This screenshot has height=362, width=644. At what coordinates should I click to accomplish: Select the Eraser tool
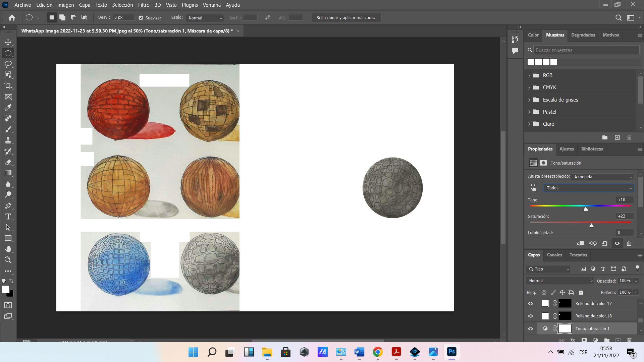8,162
